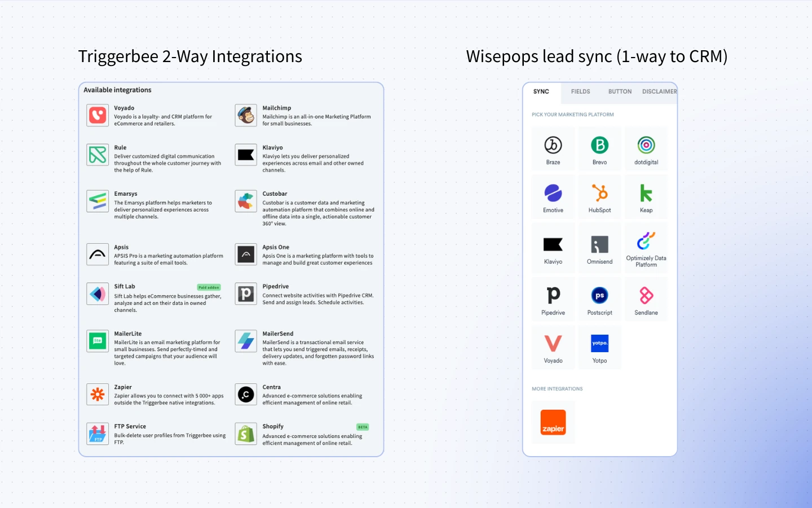Click the Zapier asterisk icon in Triggerbee list

(98, 395)
